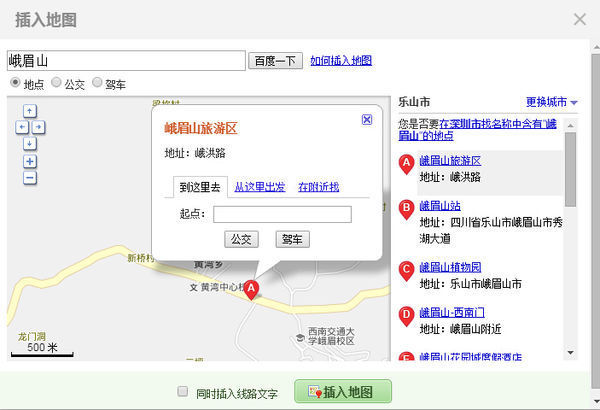600x410 pixels.
Task: Open the 更换城市 dropdown
Action: point(552,102)
